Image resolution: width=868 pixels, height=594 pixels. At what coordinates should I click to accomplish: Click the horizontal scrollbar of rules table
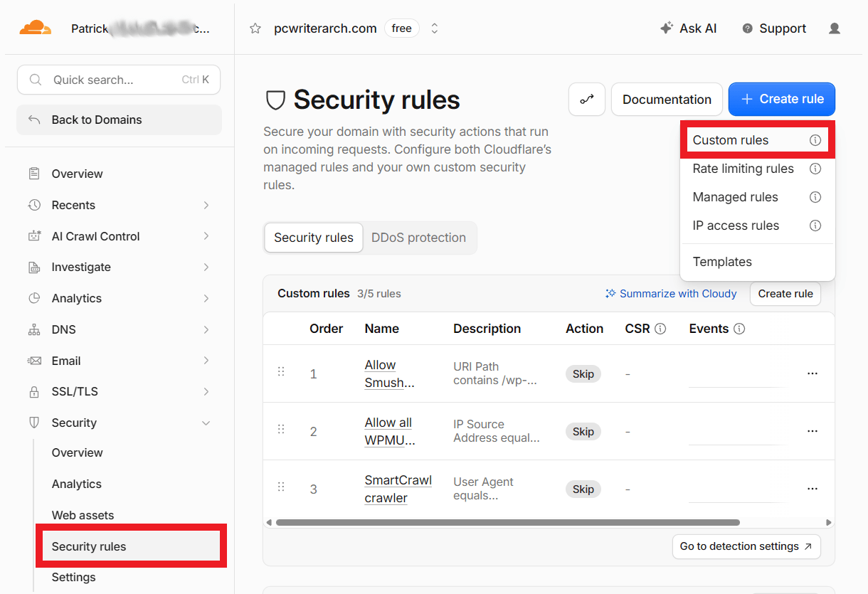(x=507, y=522)
